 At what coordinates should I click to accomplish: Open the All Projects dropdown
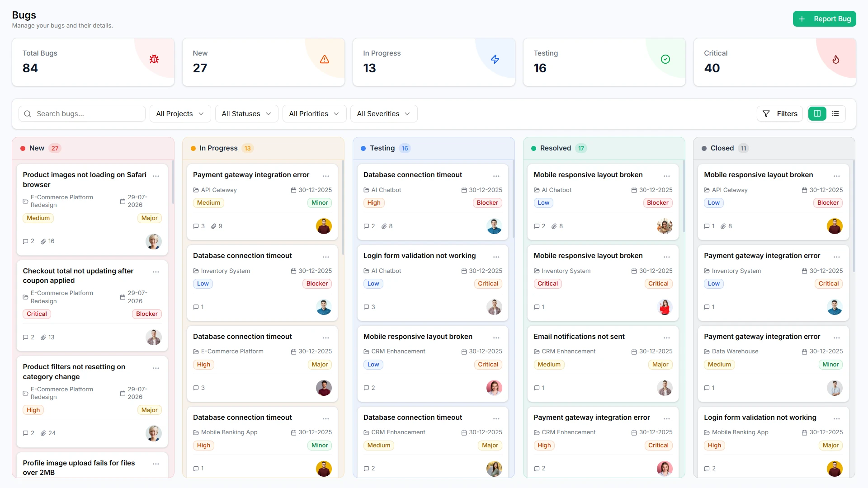[x=180, y=114]
